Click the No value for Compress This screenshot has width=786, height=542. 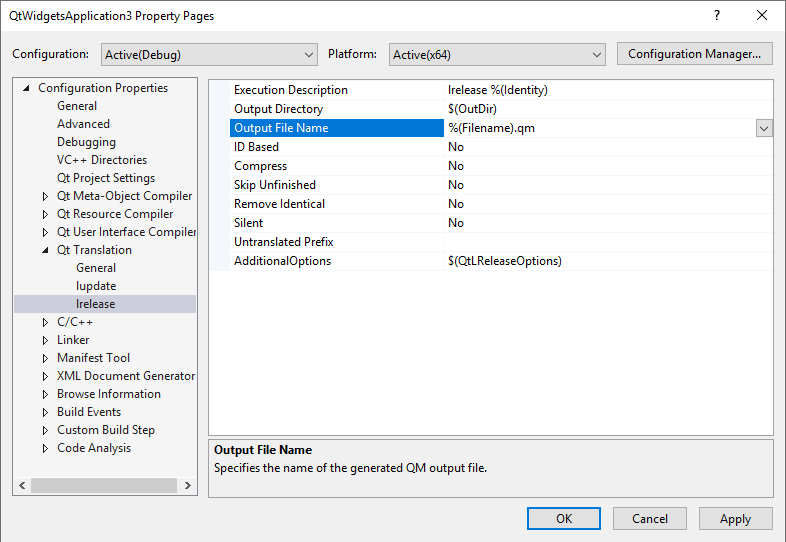point(609,166)
